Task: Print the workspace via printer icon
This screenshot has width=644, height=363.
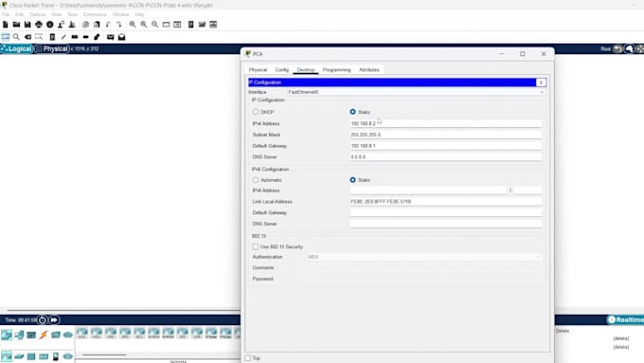Action: click(39, 25)
